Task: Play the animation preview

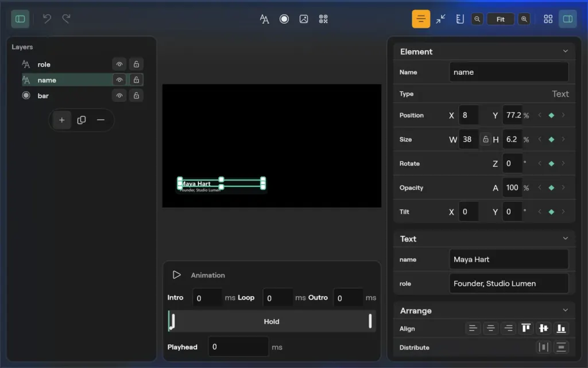Action: click(x=177, y=275)
